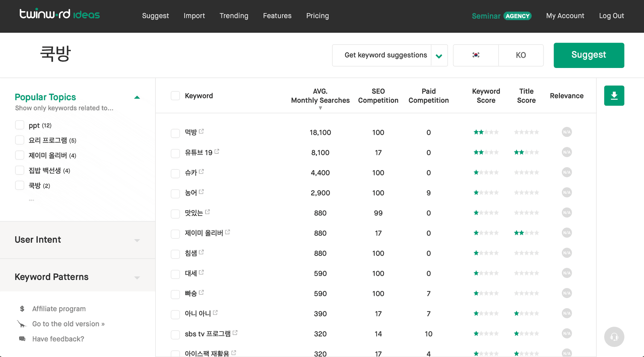
Task: Open the Suggest nav item
Action: click(x=155, y=16)
